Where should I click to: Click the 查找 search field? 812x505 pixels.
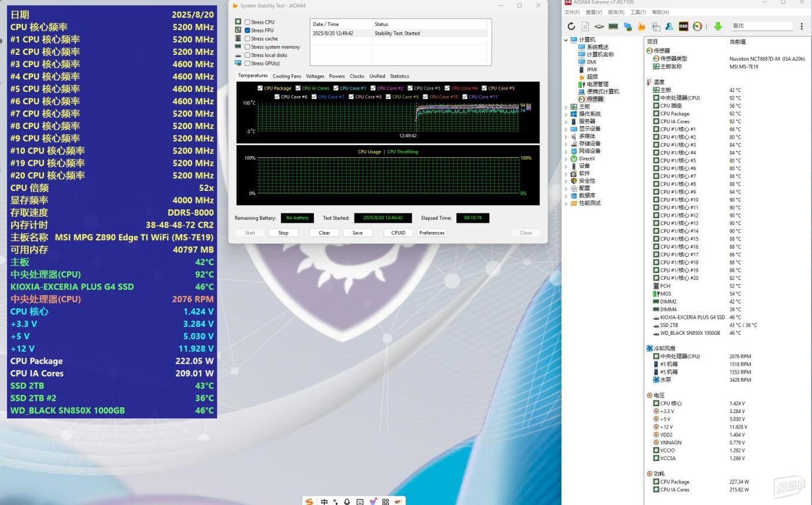click(x=761, y=26)
